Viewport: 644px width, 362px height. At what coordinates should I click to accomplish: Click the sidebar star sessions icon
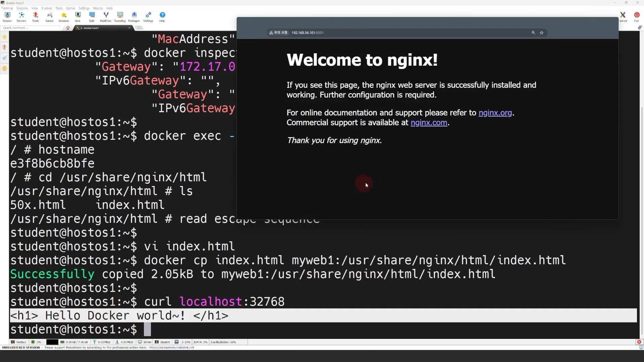point(4,37)
